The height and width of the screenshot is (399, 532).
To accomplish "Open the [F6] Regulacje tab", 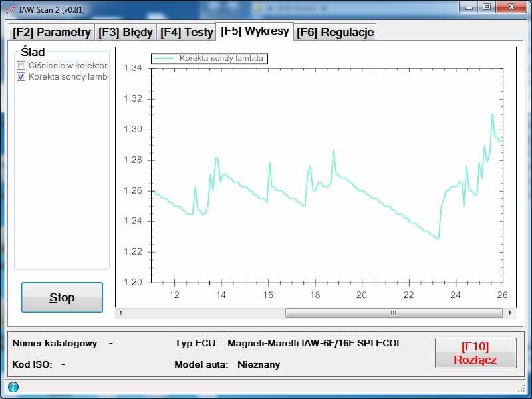I will 335,32.
